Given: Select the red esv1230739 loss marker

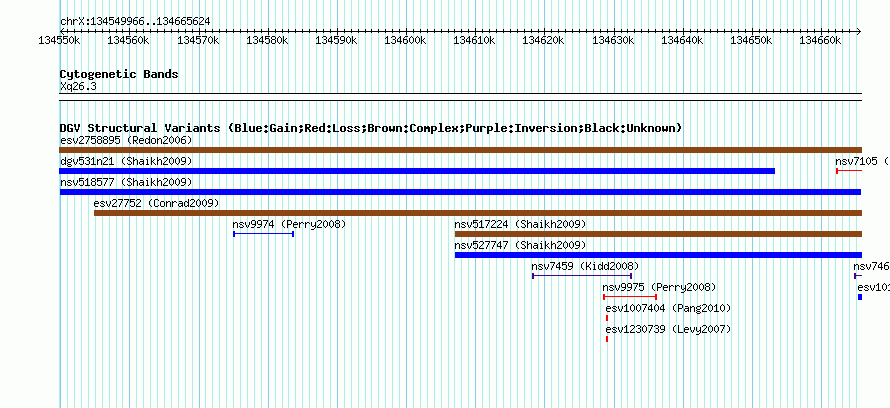Looking at the screenshot, I should tap(607, 339).
